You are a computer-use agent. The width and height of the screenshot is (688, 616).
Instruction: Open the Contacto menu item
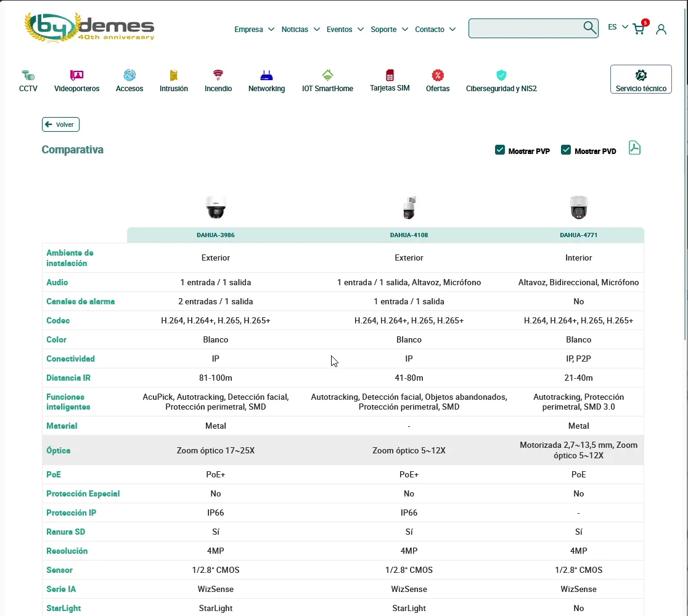point(430,30)
